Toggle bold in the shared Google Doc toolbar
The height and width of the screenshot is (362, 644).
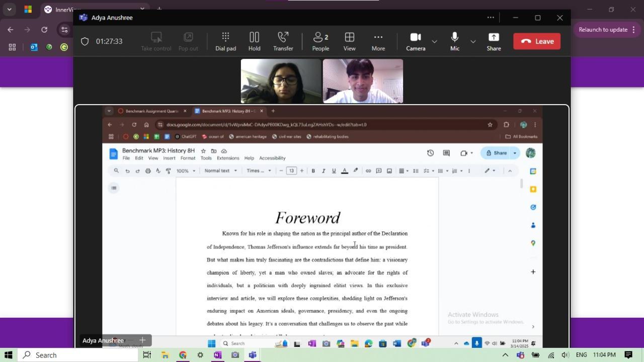pyautogui.click(x=313, y=171)
